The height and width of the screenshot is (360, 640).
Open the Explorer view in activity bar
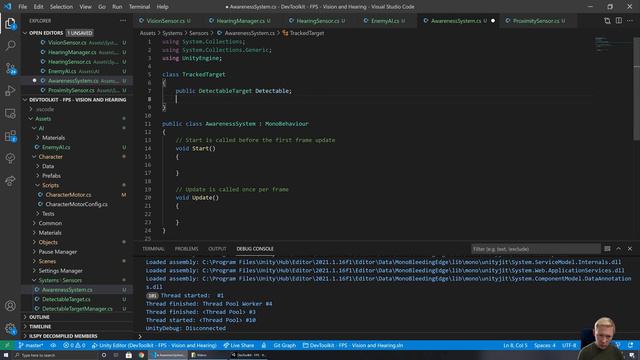10,23
